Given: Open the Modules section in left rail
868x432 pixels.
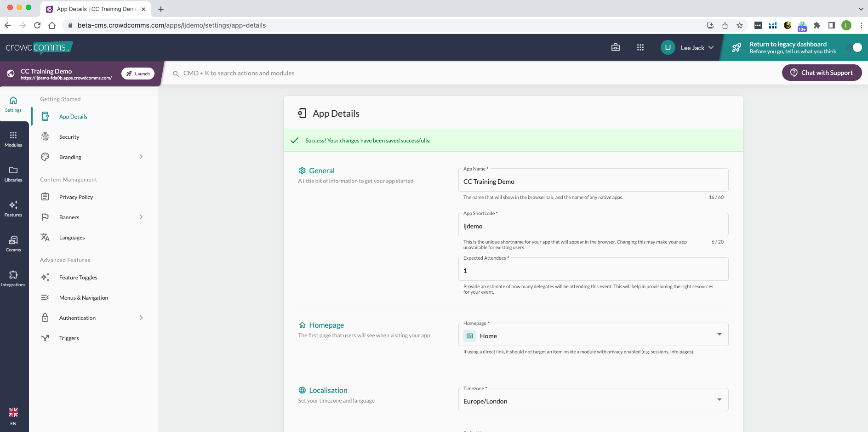Looking at the screenshot, I should pos(13,139).
